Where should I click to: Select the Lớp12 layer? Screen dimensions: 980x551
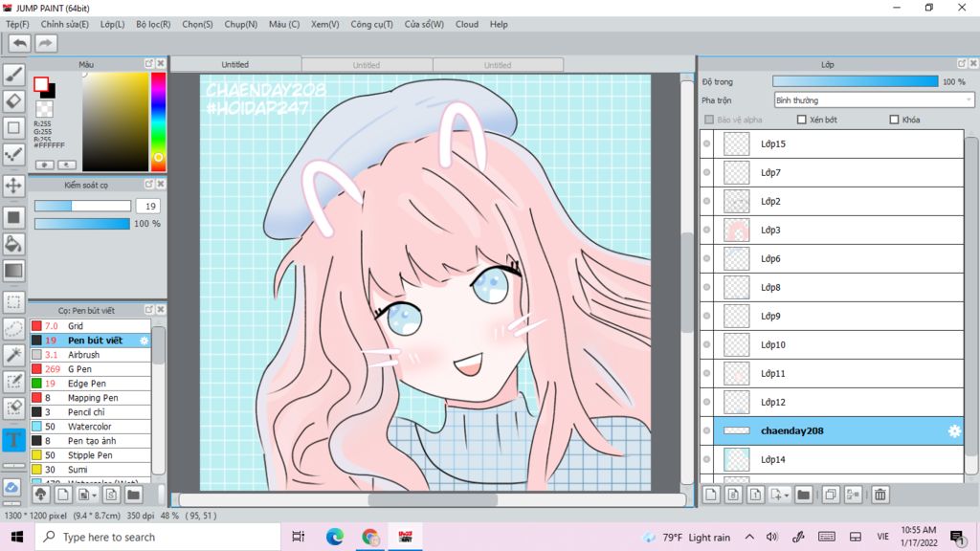pos(838,403)
